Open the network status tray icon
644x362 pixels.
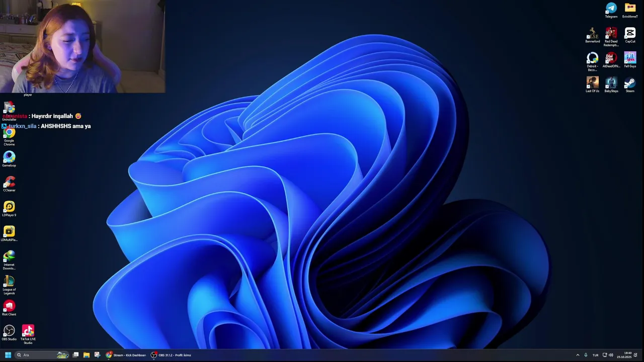(x=605, y=355)
